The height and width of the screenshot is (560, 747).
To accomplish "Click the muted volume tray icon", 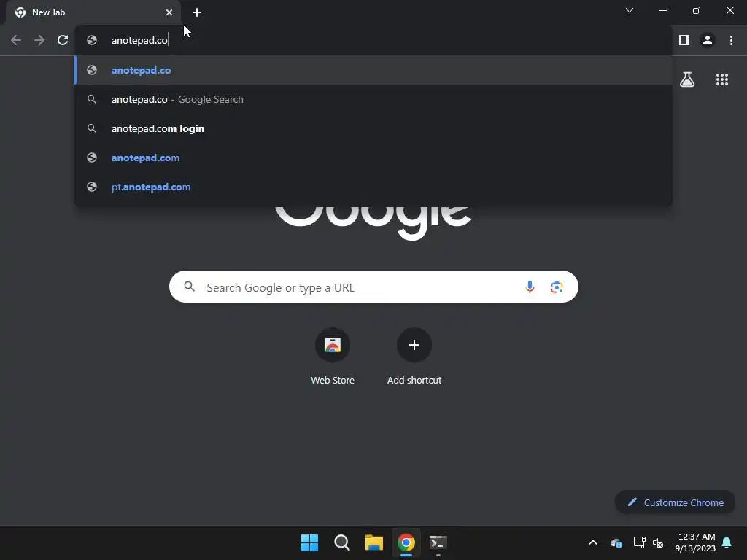I will 658,542.
